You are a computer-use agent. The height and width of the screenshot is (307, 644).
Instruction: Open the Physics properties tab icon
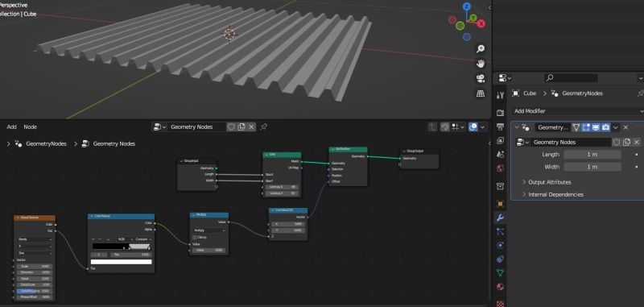point(500,245)
